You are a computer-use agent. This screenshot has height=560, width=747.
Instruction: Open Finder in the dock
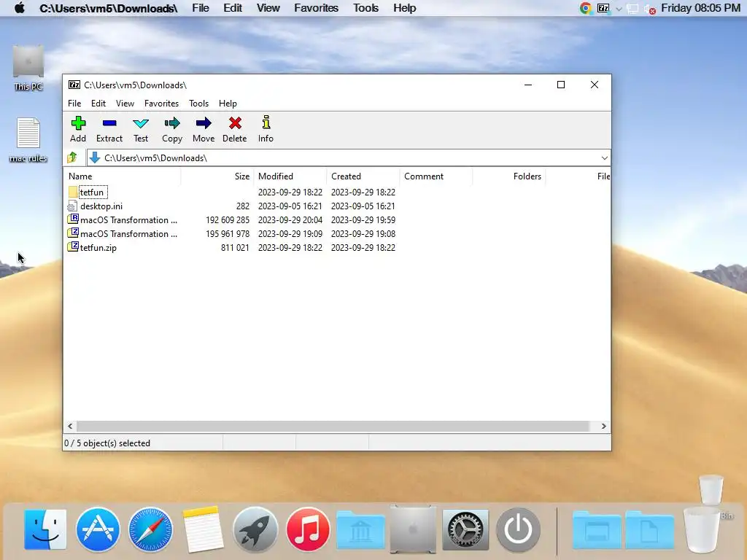point(45,529)
